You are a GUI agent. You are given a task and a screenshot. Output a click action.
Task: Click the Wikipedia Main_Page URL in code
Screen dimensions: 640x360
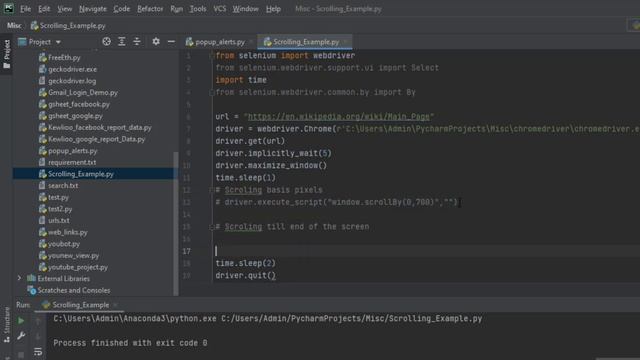(339, 117)
